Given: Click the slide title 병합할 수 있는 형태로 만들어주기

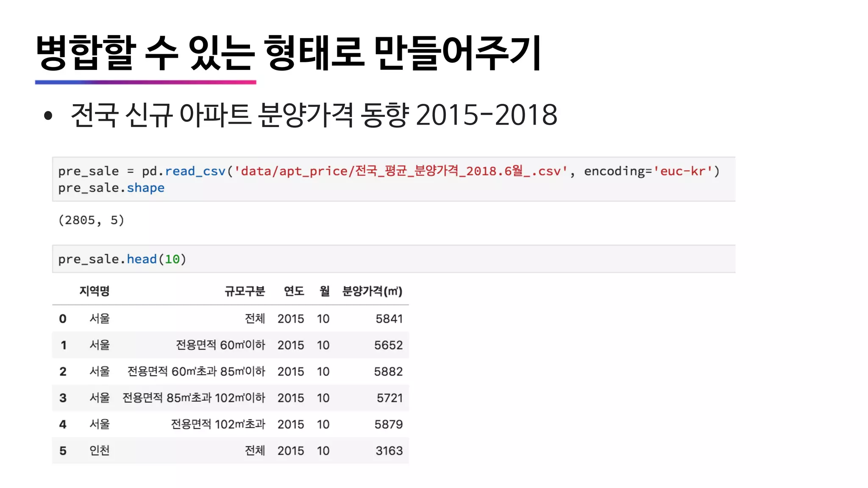Looking at the screenshot, I should click(289, 53).
